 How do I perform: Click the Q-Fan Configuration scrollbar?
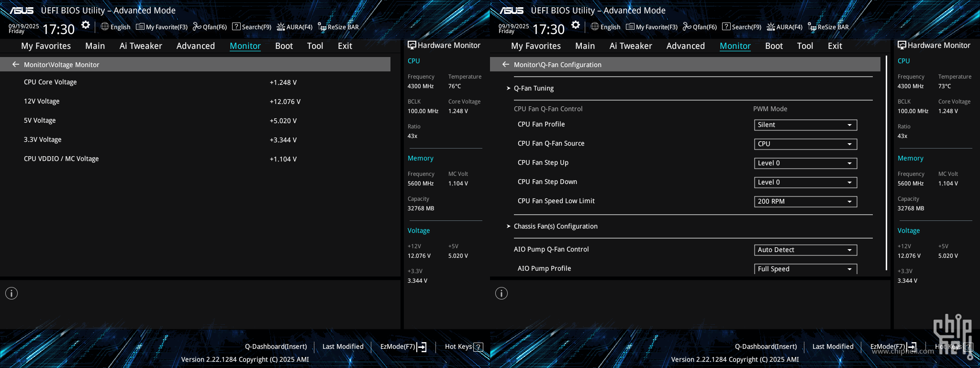point(887,163)
